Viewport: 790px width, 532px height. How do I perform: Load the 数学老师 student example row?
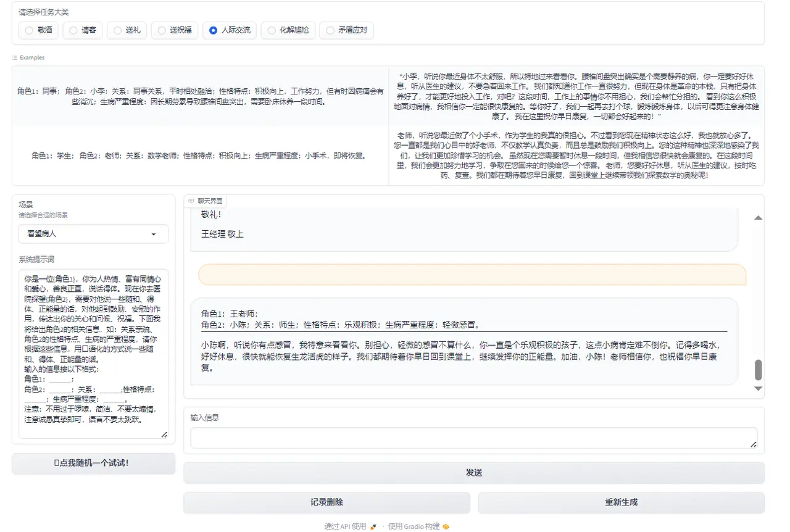200,156
